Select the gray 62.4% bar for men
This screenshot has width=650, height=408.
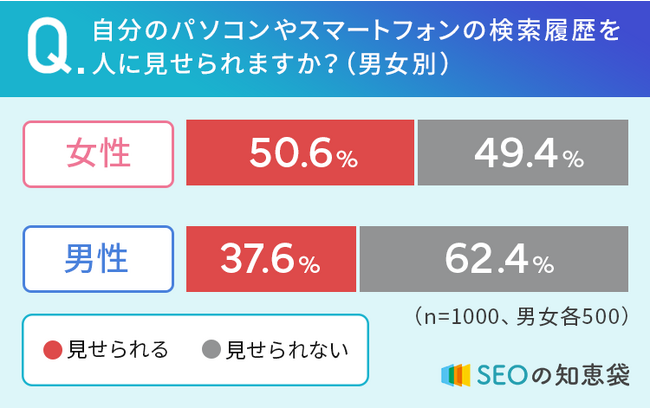coord(494,262)
